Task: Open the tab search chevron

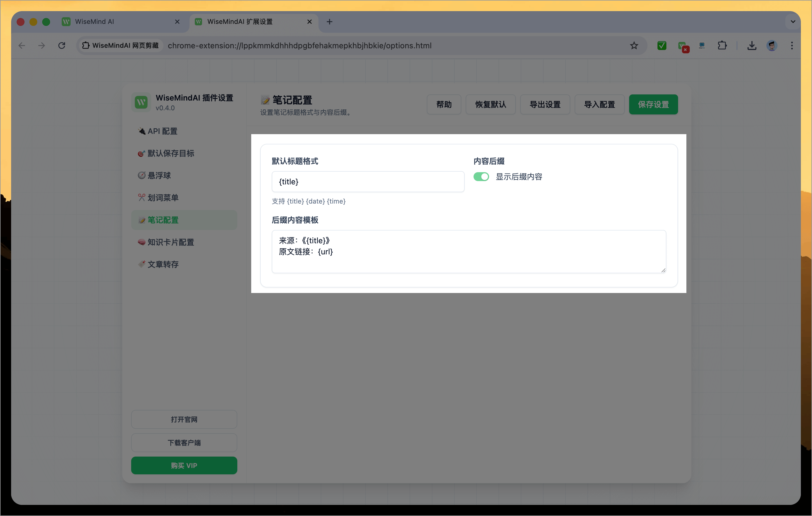Action: click(x=793, y=21)
